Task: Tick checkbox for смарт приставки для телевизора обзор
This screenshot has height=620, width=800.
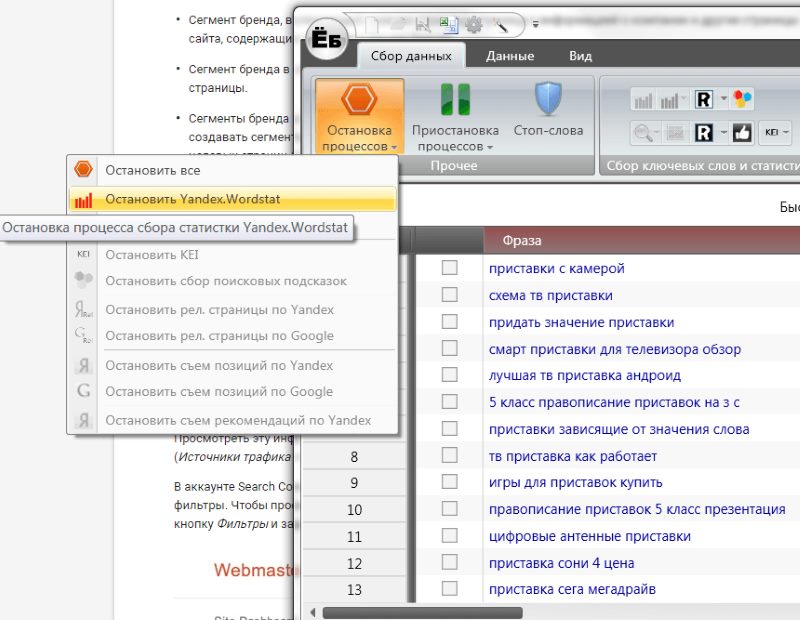Action: [449, 348]
